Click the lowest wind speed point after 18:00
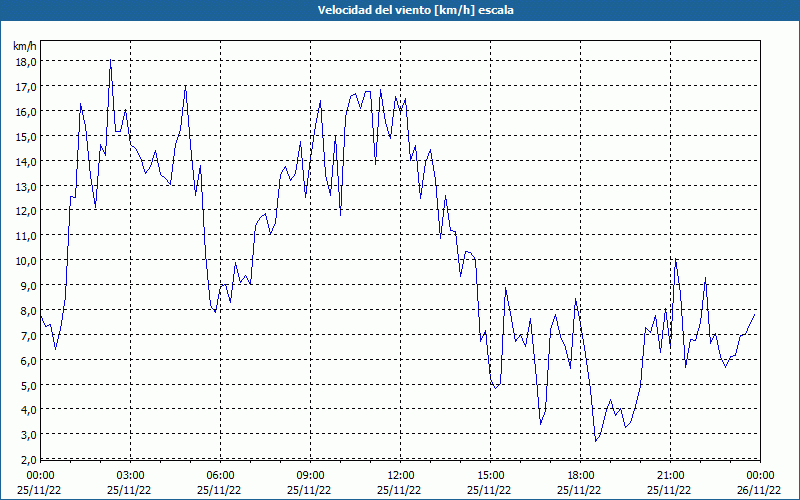Viewport: 800px width, 500px height. (x=595, y=441)
